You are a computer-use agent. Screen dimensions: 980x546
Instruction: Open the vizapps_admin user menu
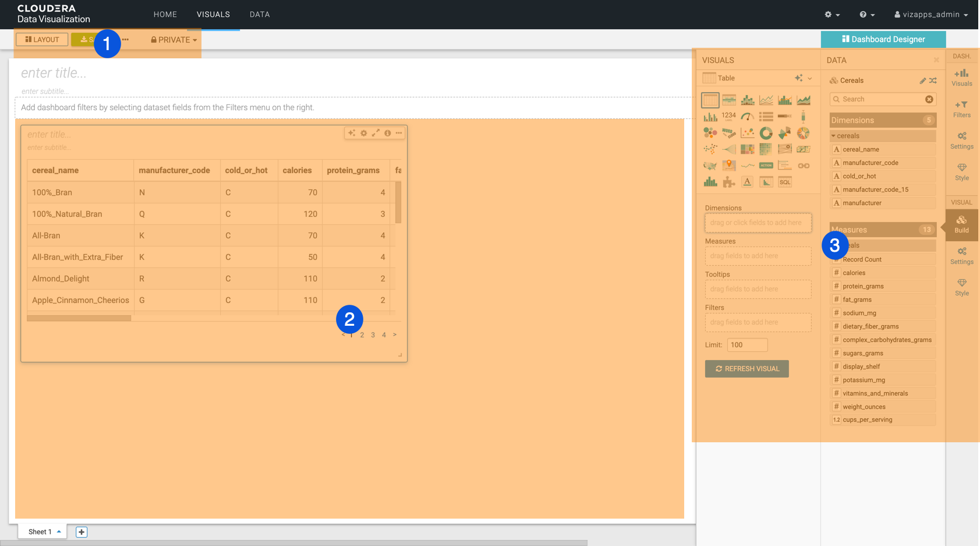pyautogui.click(x=931, y=15)
